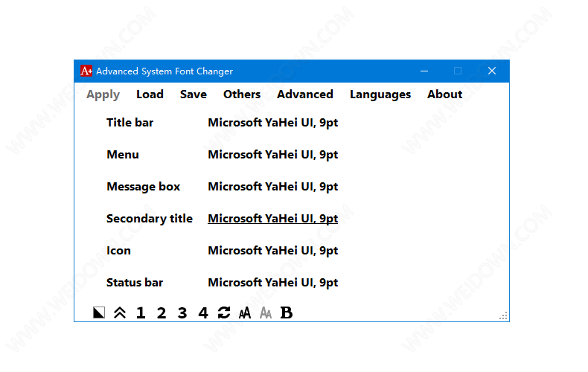The image size is (588, 372).
Task: Open the Others menu
Action: (x=242, y=94)
